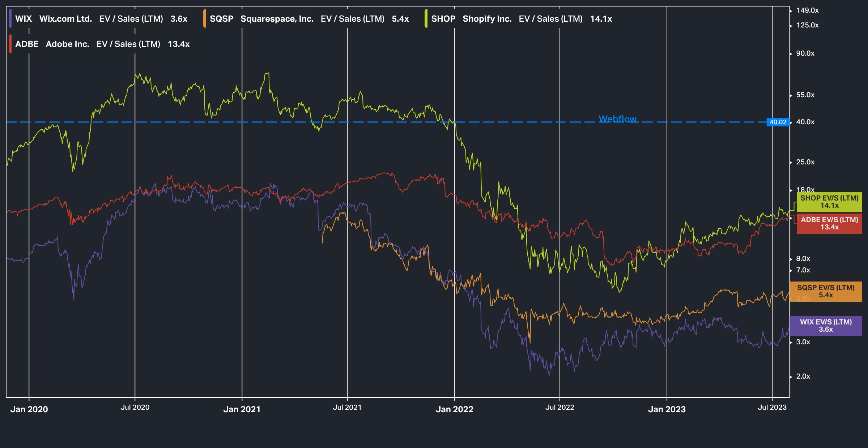
Task: Click the 149.0x y-axis tick label
Action: tap(807, 10)
